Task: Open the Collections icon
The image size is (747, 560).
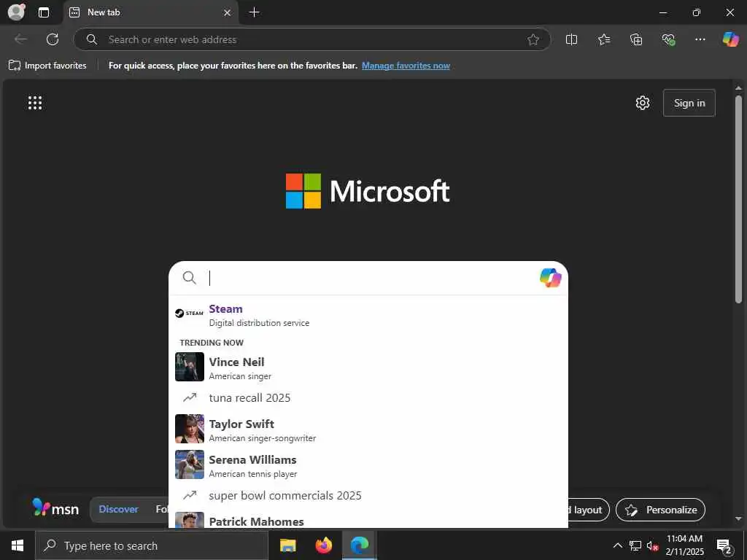Action: [x=636, y=39]
